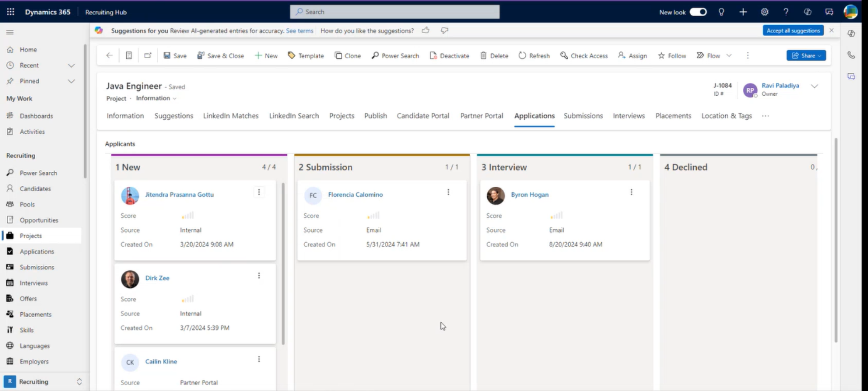Open command bar overflow menu

(x=748, y=56)
